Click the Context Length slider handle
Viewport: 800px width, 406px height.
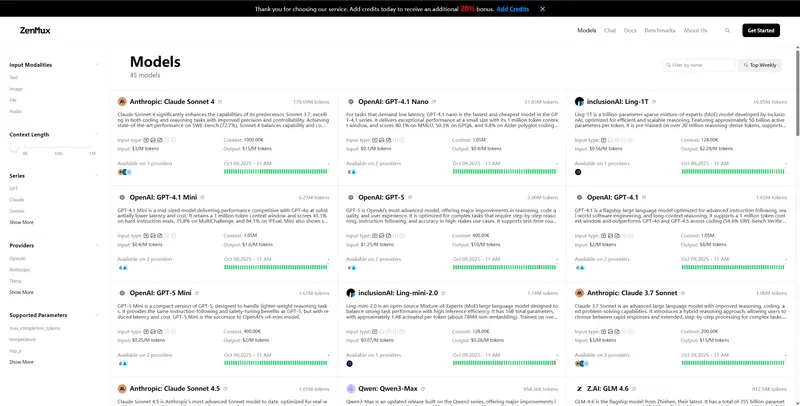pos(14,147)
